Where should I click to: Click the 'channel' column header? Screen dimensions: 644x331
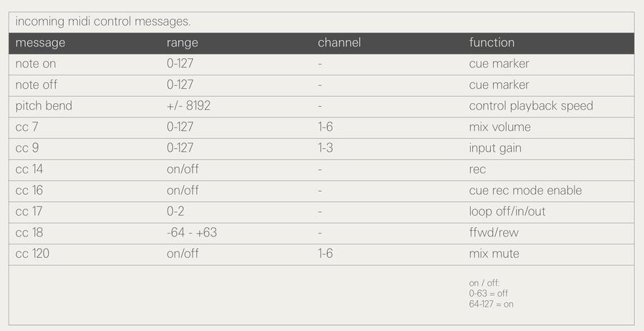(339, 42)
